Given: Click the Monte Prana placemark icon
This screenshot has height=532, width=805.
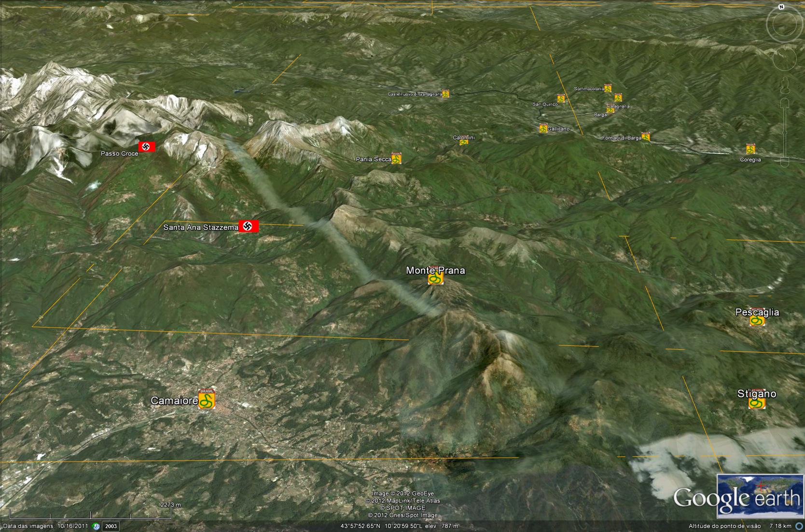Looking at the screenshot, I should pos(435,278).
